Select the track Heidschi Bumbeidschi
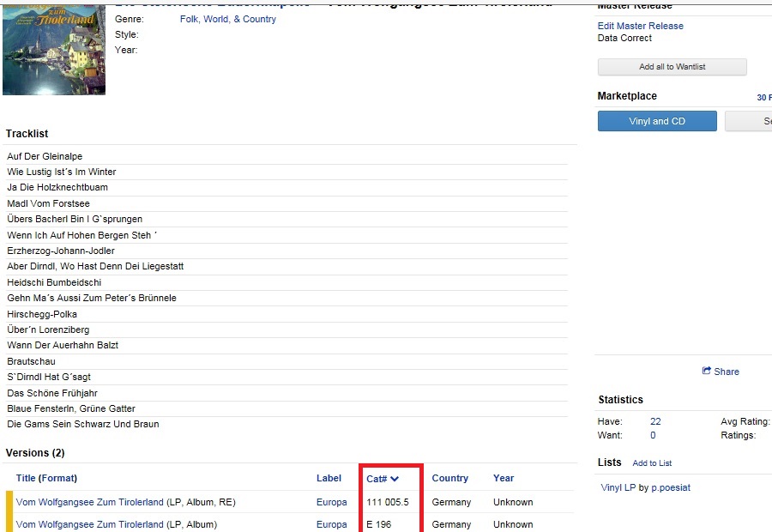Viewport: 772px width, 532px height. click(x=54, y=282)
